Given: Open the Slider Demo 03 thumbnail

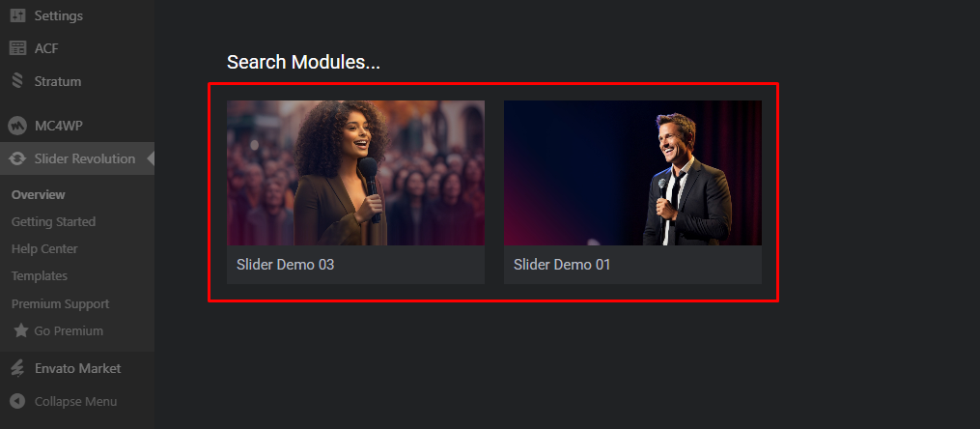Looking at the screenshot, I should pyautogui.click(x=355, y=173).
